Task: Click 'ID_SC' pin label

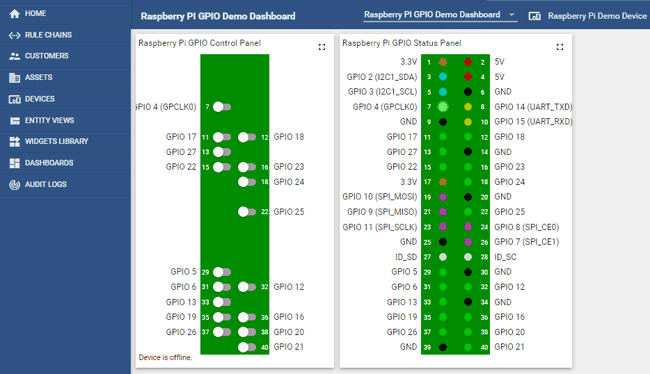Action: (505, 257)
